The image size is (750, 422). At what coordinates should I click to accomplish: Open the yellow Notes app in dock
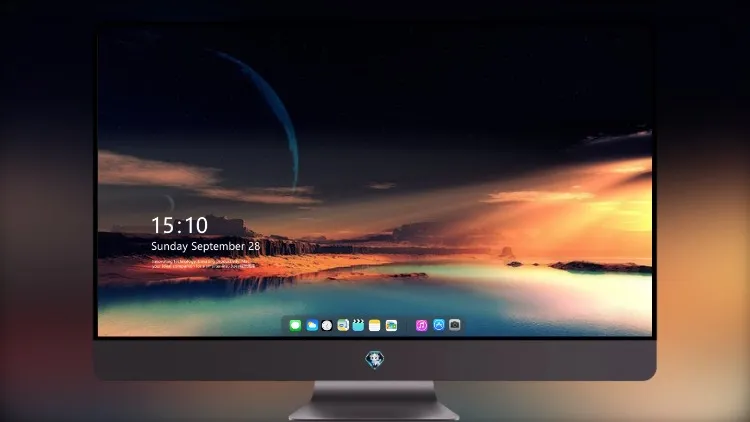click(x=375, y=325)
